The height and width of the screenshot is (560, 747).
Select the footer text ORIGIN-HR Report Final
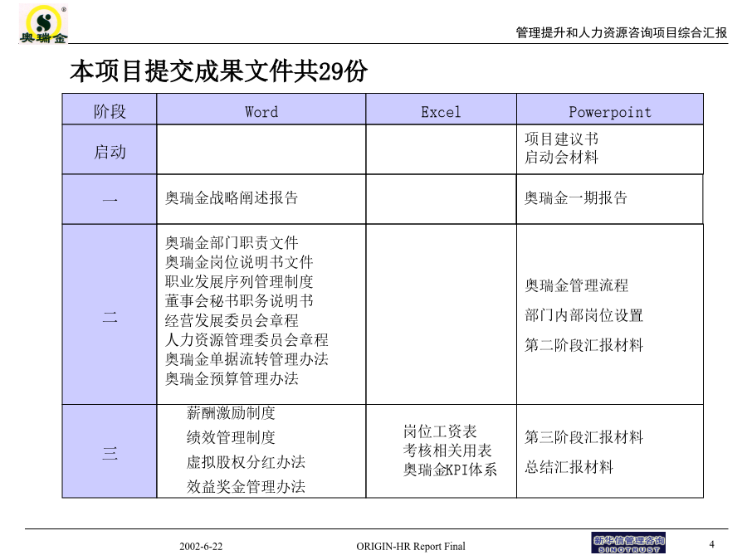411,546
